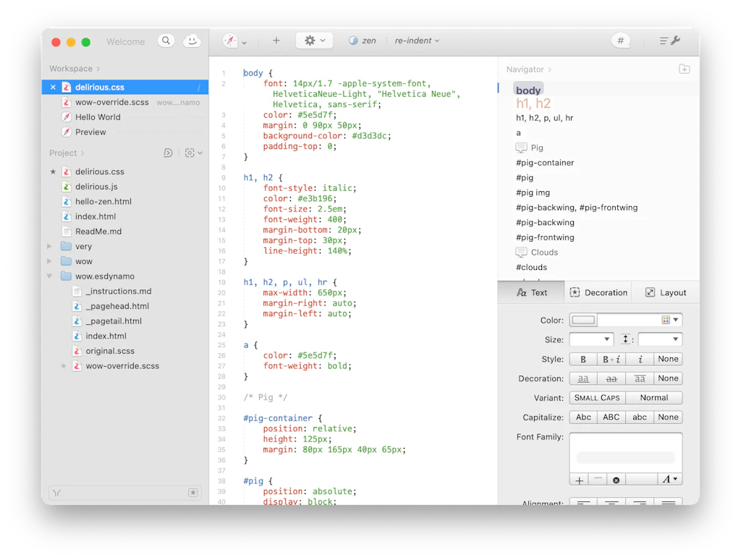The width and height of the screenshot is (741, 560).
Task: Open the color palette dropdown
Action: (x=670, y=320)
